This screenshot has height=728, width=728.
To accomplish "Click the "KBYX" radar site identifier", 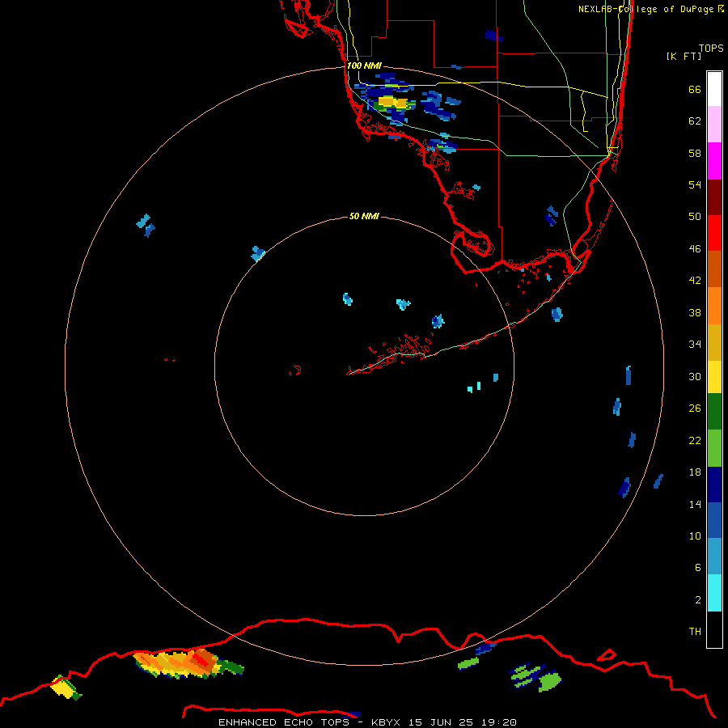I will 385,722.
